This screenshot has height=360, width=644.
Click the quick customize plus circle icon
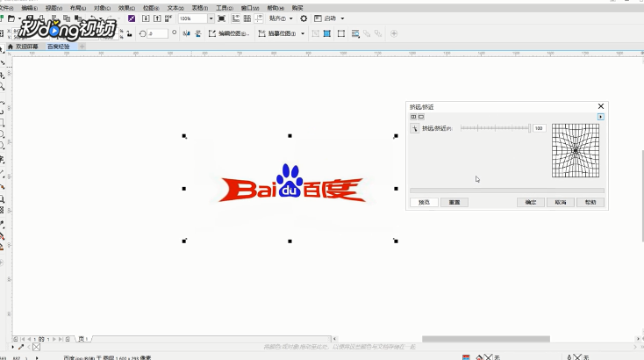click(394, 33)
